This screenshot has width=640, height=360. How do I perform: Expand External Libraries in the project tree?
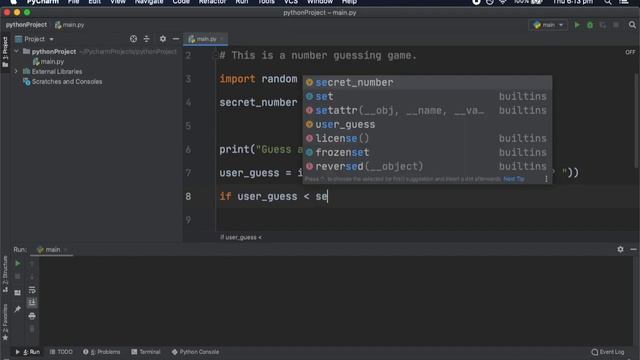[x=16, y=71]
